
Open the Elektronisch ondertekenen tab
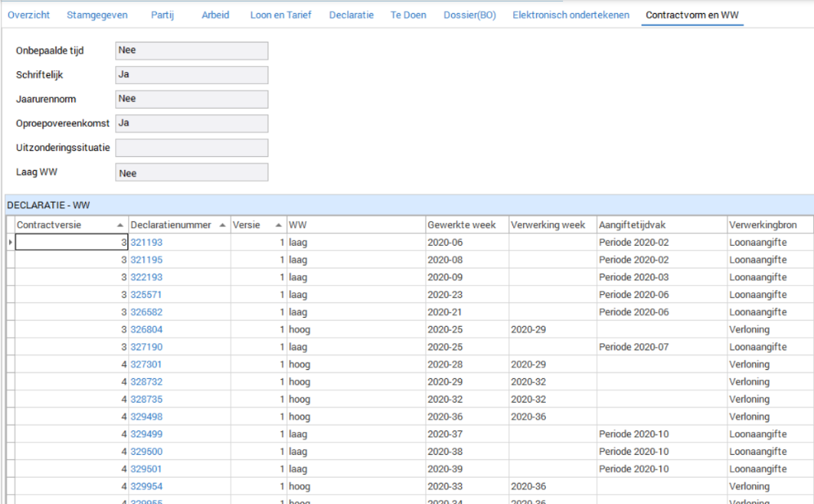(570, 15)
